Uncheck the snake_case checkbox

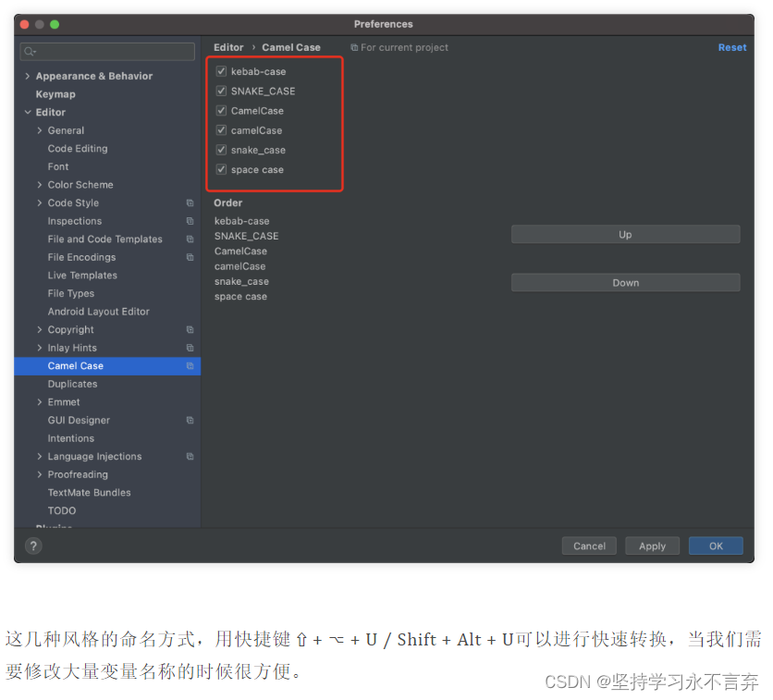pos(221,150)
